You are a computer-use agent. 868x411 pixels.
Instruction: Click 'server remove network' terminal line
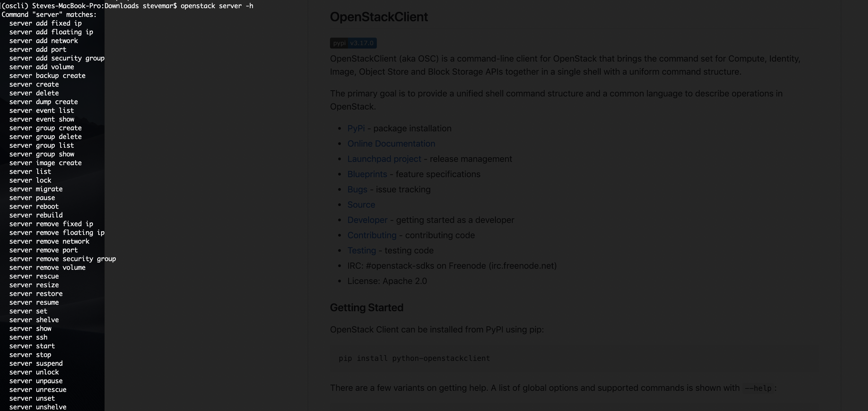[49, 241]
